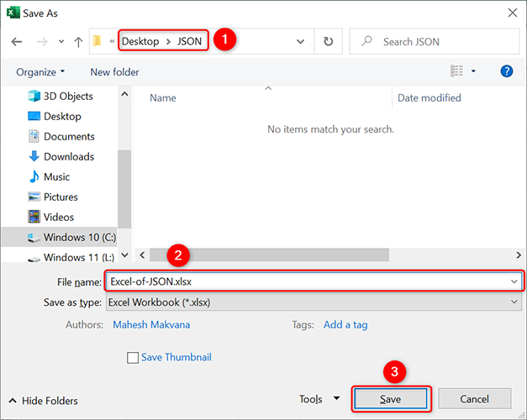
Task: Open the Organize menu
Action: 40,72
